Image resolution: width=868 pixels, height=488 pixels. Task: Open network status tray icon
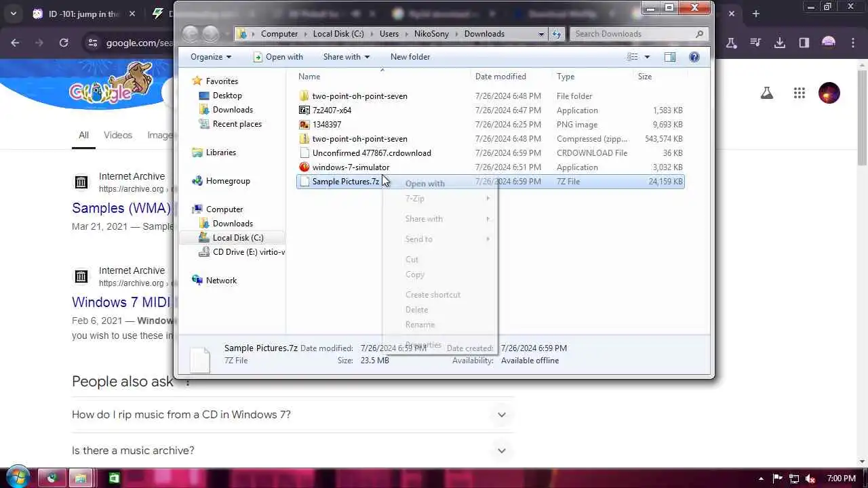(x=794, y=479)
